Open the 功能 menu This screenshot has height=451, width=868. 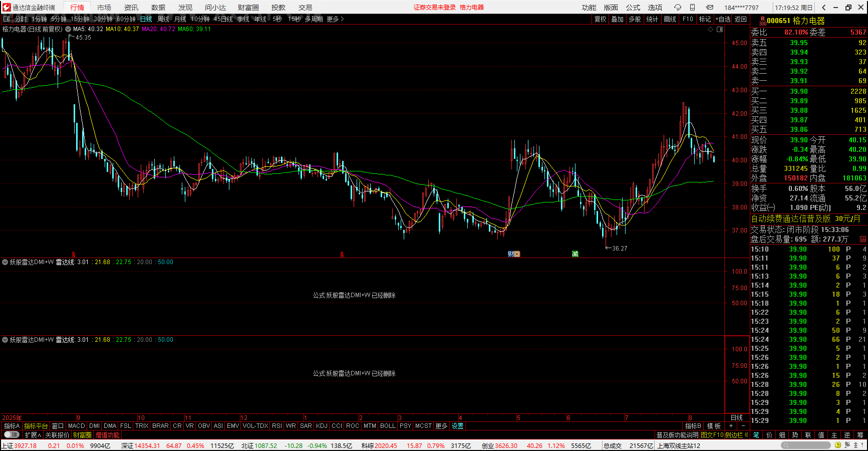click(x=589, y=8)
